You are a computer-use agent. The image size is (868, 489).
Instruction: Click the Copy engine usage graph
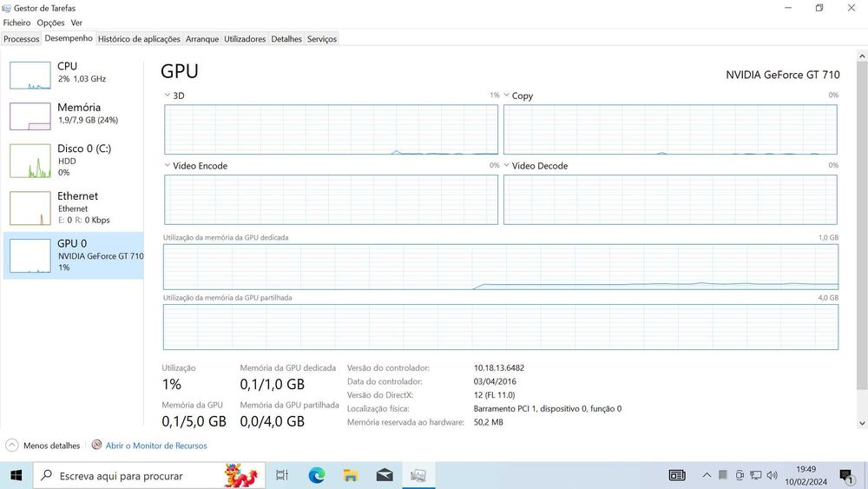(x=670, y=129)
